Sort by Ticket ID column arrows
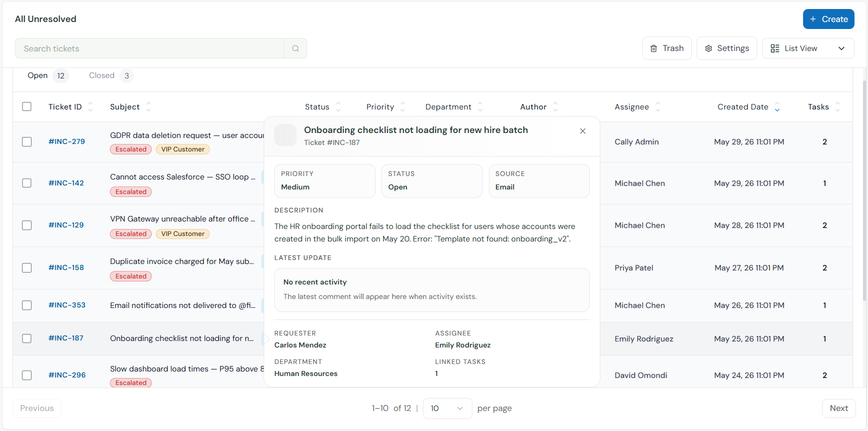Image resolution: width=868 pixels, height=431 pixels. pos(90,107)
